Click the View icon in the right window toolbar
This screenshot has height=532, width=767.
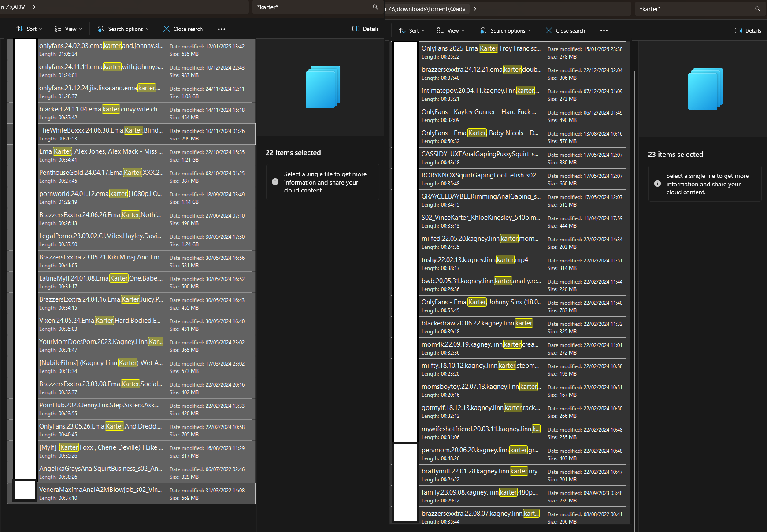[x=440, y=30]
